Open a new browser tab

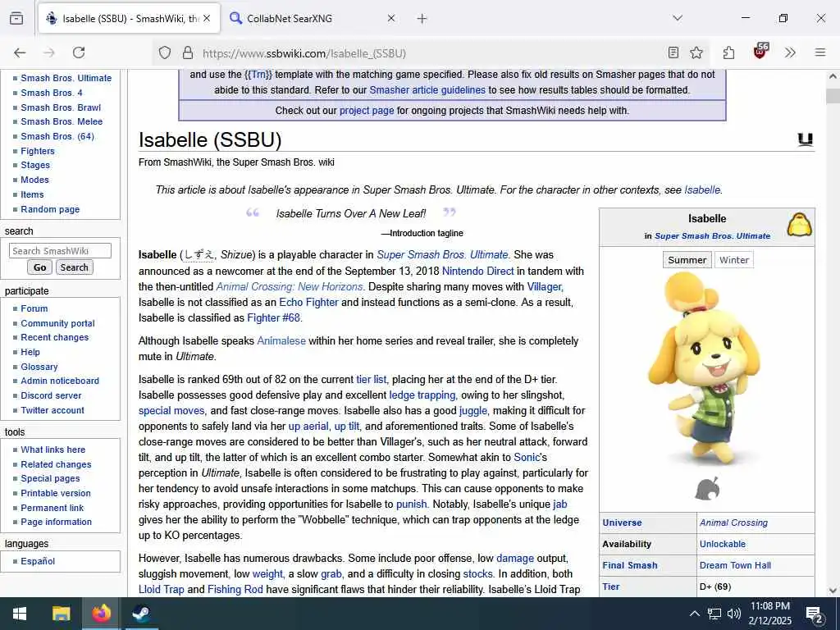coord(422,19)
